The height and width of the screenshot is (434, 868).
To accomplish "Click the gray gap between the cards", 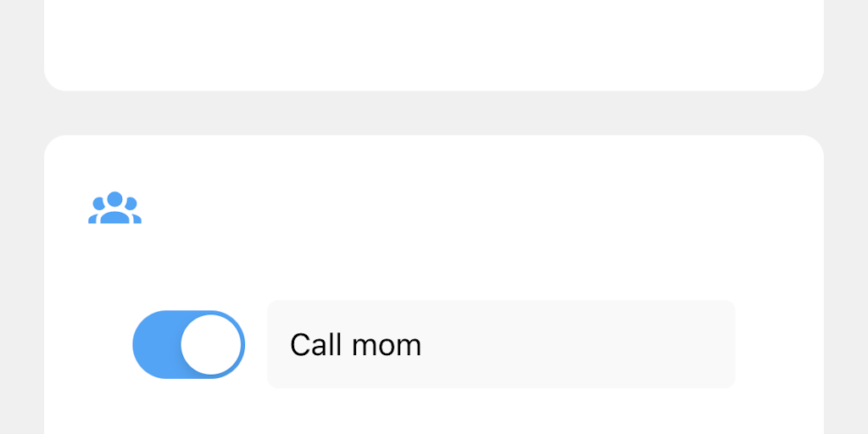I will 434,113.
